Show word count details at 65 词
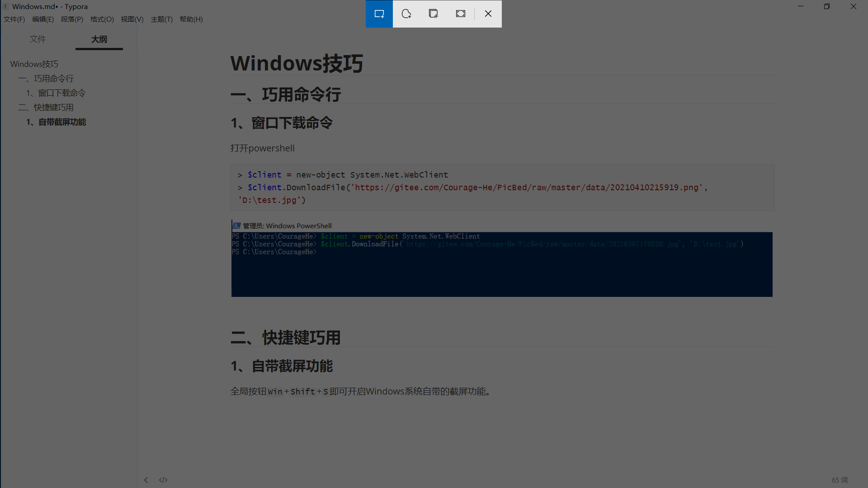The image size is (868, 488). point(840,480)
